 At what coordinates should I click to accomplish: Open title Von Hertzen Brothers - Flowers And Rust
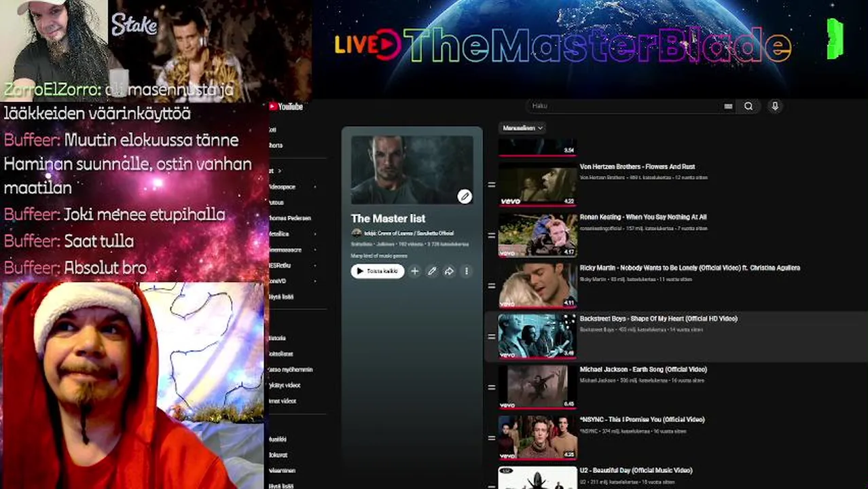point(637,166)
